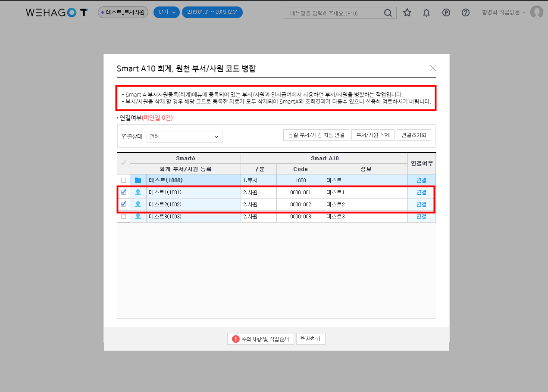Enable the 테스트3(1003) row checkbox
The height and width of the screenshot is (392, 548).
tap(124, 217)
